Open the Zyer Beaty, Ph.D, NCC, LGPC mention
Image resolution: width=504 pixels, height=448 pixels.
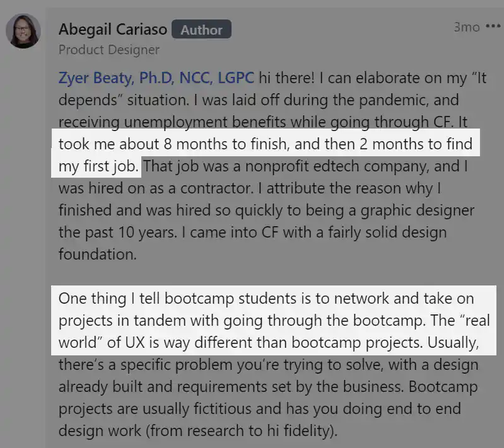(156, 78)
